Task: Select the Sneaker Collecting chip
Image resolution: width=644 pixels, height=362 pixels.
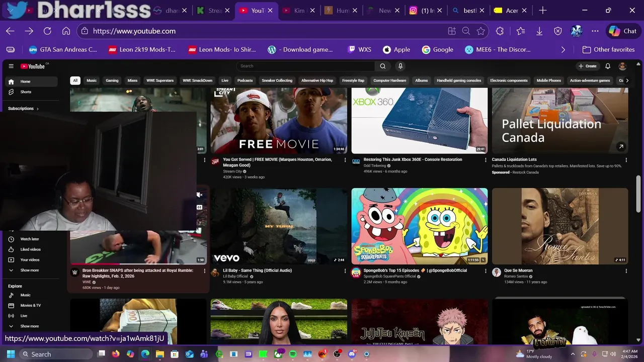Action: pyautogui.click(x=277, y=80)
